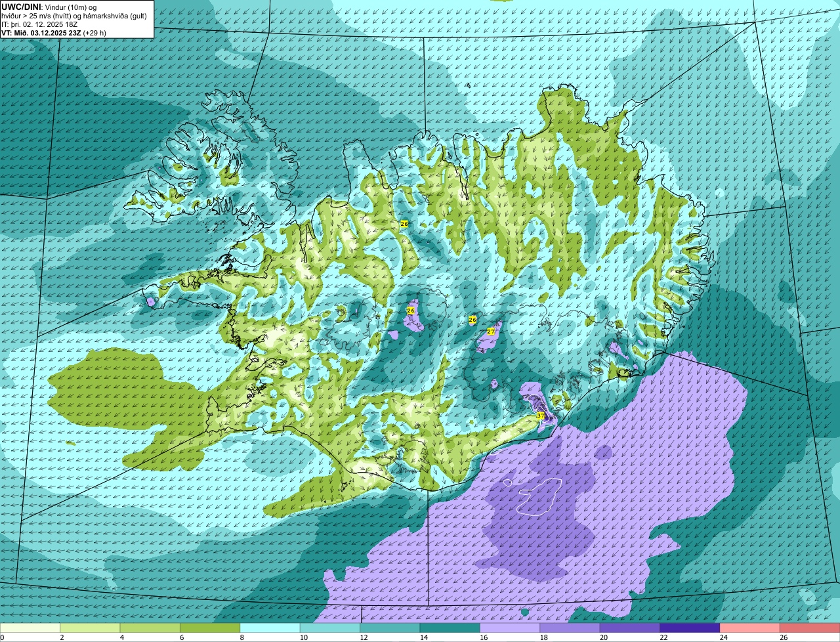This screenshot has width=840, height=642.
Task: Click the '4' scale label
Action: pos(121,637)
